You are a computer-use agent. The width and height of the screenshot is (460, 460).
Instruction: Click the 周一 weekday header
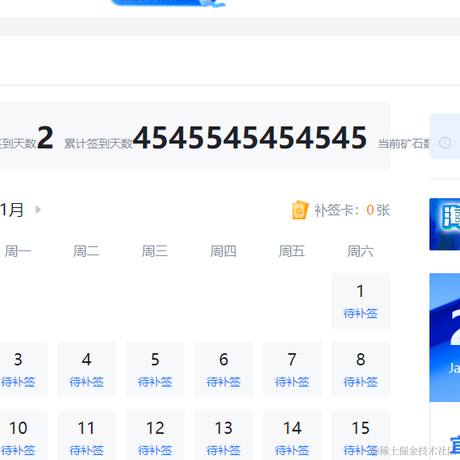[x=18, y=251]
